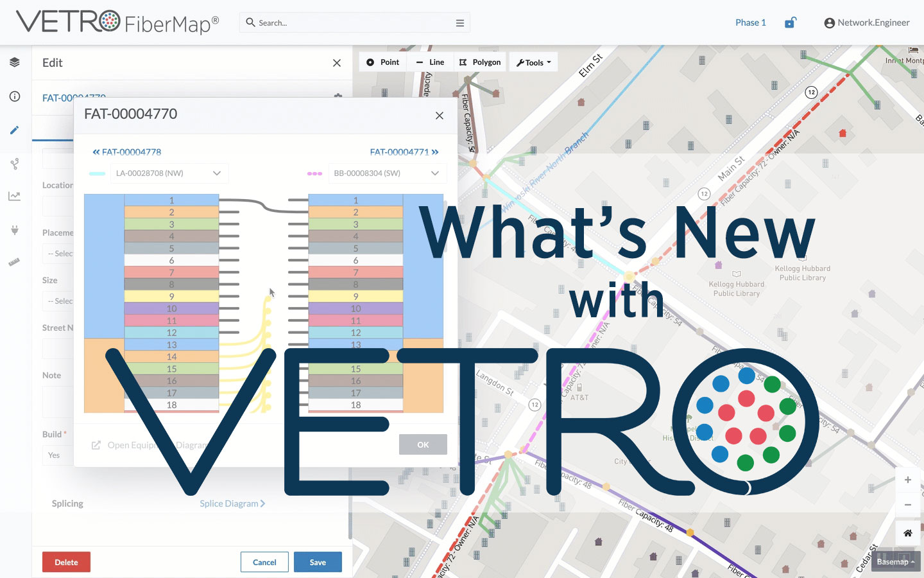Viewport: 924px width, 578px height.
Task: Select the Point drawing tool
Action: (382, 62)
